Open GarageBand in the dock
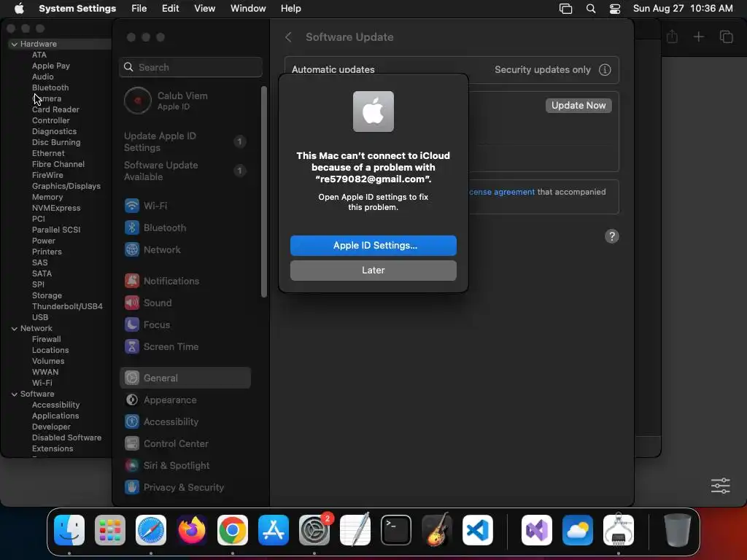747x560 pixels. pos(437,529)
